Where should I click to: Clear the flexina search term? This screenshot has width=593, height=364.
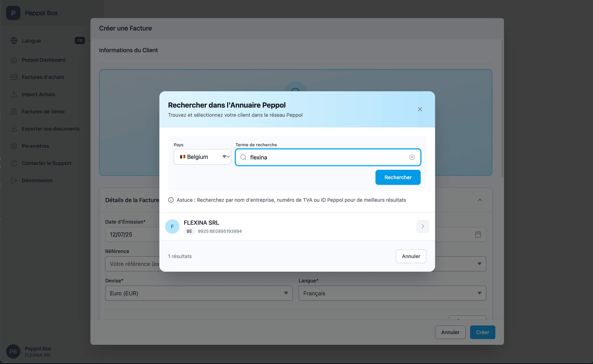point(412,157)
